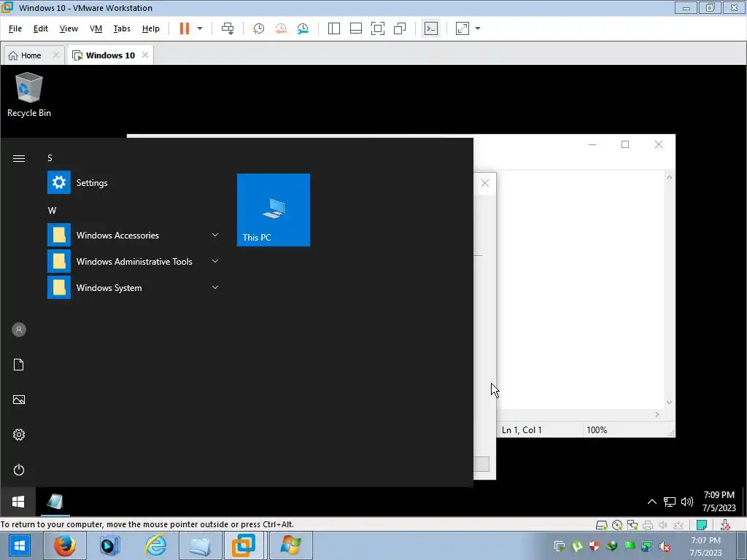Click the guest Windows Start button
The height and width of the screenshot is (560, 747).
[x=18, y=502]
